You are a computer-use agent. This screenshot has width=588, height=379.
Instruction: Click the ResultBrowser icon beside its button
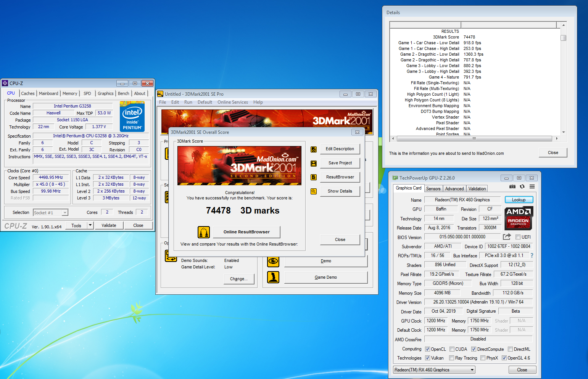[x=314, y=177]
